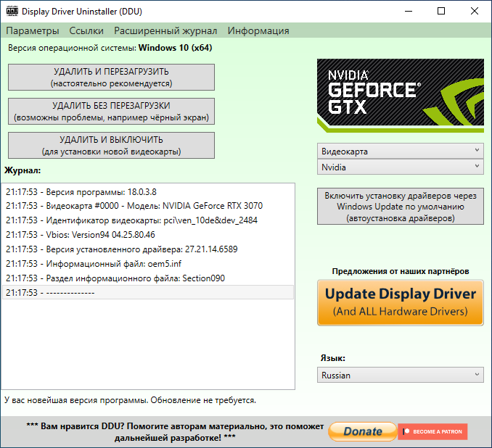Select the dashed separator log row
This screenshot has height=448, width=492.
[x=148, y=292]
